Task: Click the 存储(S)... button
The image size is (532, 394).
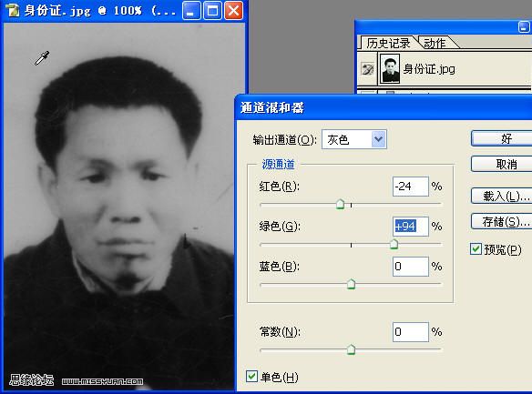Action: click(502, 222)
